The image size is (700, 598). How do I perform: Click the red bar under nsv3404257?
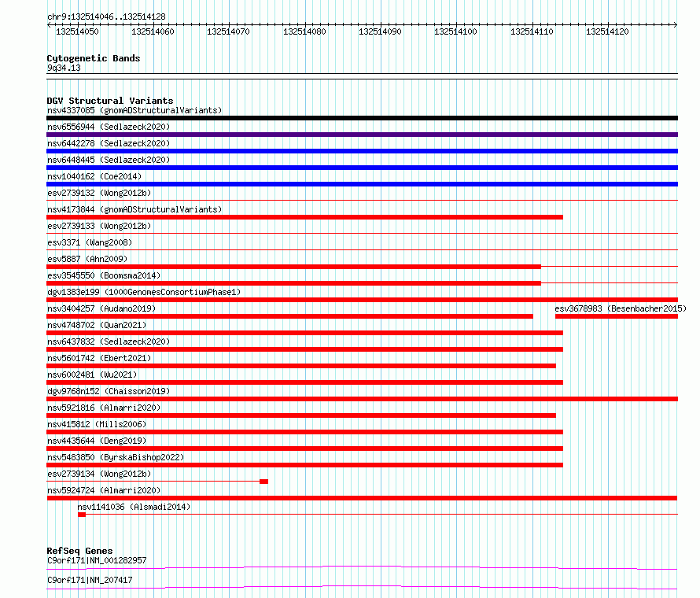point(289,316)
